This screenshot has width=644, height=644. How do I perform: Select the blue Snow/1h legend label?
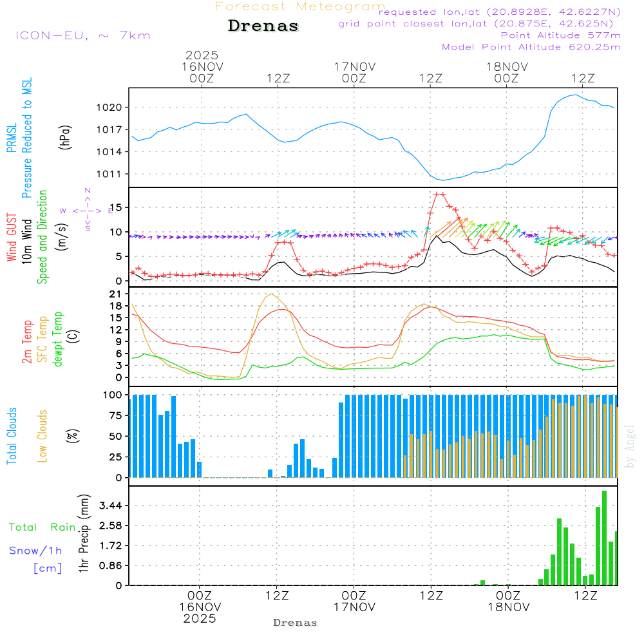click(35, 551)
